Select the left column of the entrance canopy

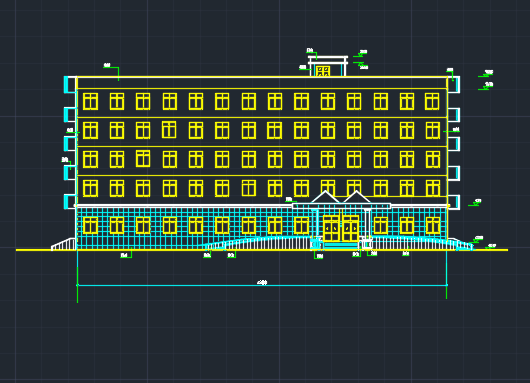(x=315, y=224)
